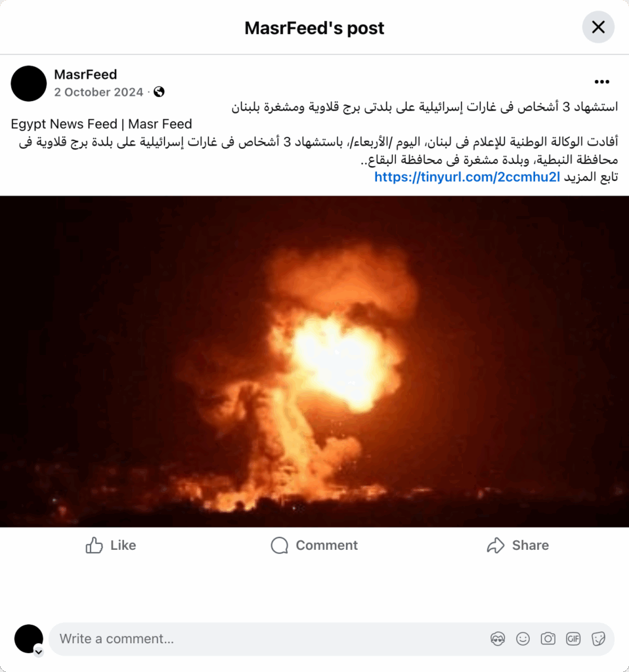Open the tinyurl.com/2ccmhu2l link
This screenshot has height=672, width=629.
pos(467,177)
